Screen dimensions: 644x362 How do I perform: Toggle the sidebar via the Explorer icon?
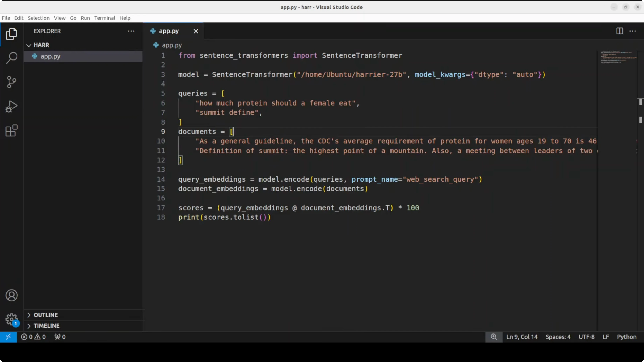[11, 34]
